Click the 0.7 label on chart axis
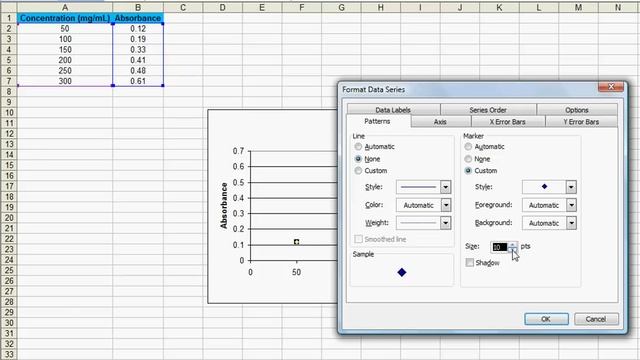 tap(238, 151)
